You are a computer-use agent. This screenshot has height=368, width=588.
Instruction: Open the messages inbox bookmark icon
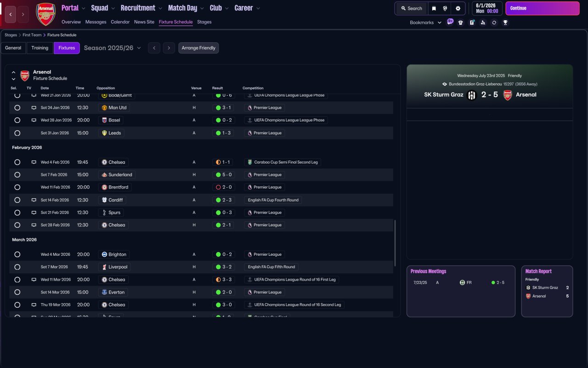coord(450,22)
